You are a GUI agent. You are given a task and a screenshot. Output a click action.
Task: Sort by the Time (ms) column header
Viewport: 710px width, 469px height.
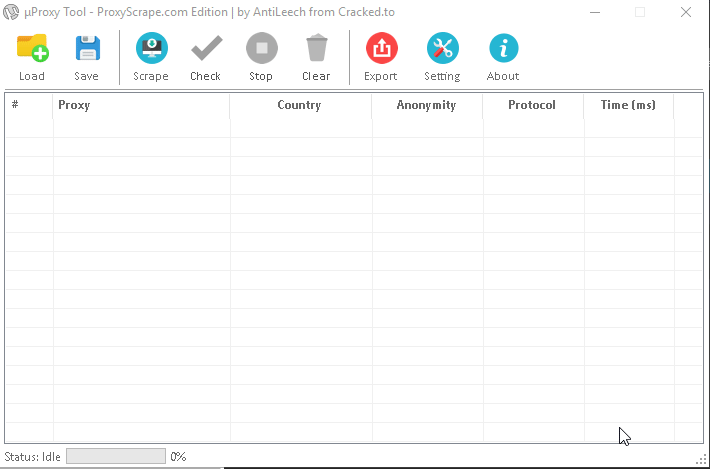(x=629, y=105)
